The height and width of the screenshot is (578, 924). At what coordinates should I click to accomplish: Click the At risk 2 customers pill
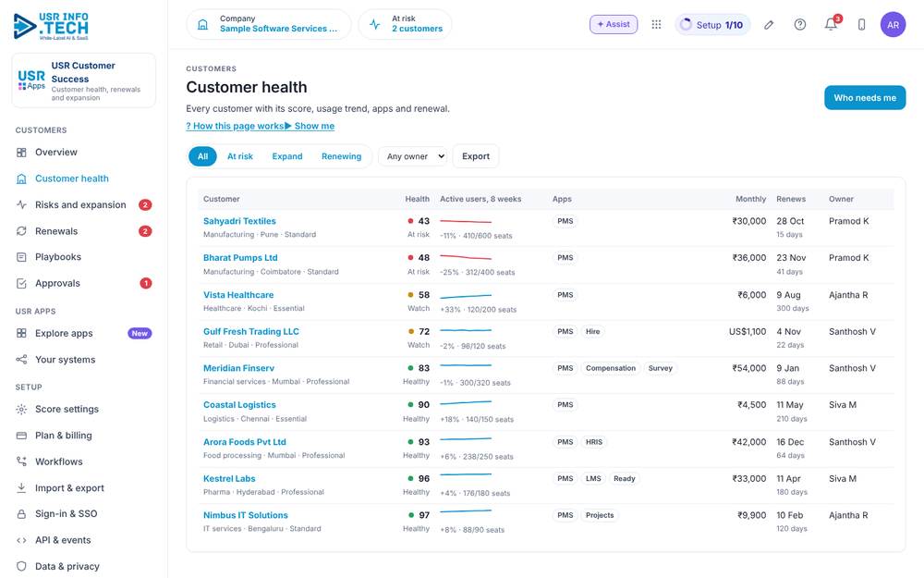point(405,24)
